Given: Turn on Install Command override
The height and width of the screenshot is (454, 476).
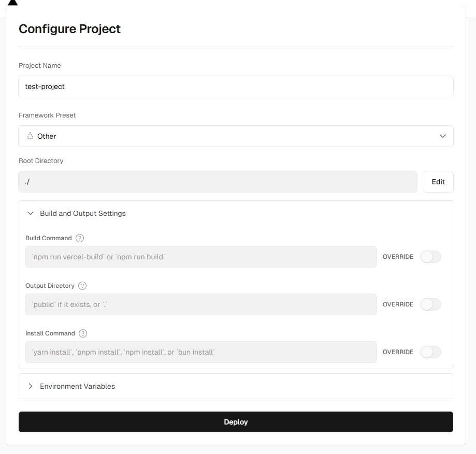Looking at the screenshot, I should pos(430,352).
